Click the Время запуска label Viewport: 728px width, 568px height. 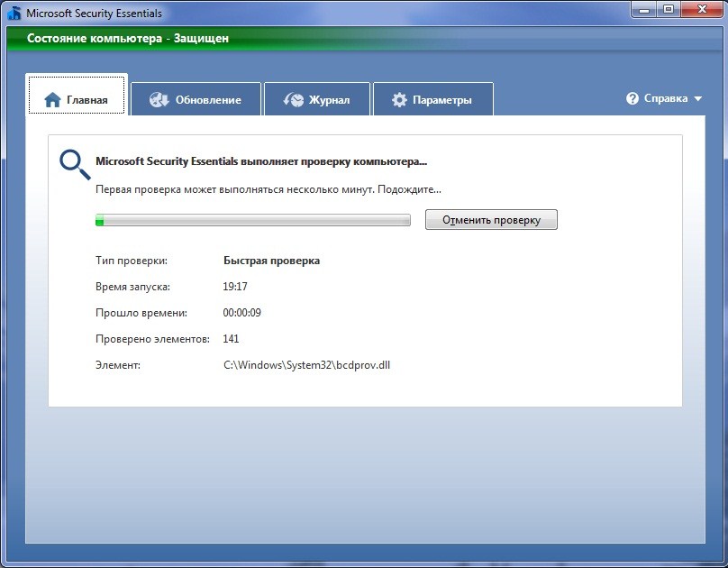pos(132,287)
